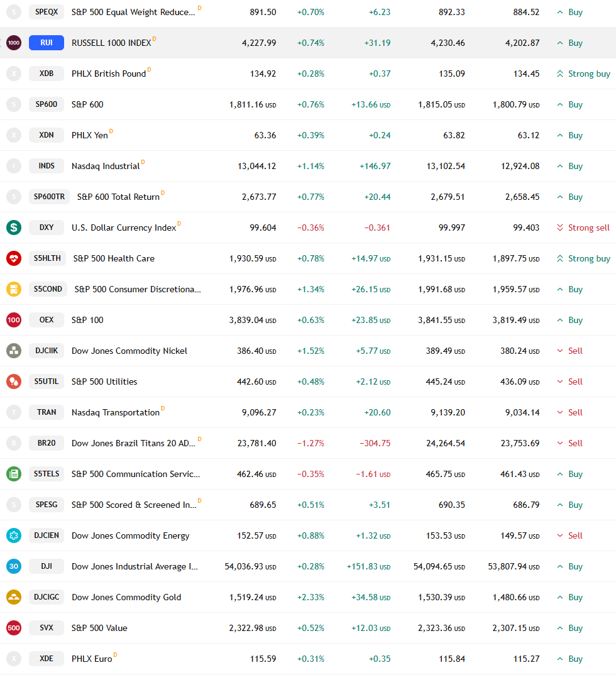
Task: Click the low value 12,924.08 for INDS
Action: click(x=520, y=166)
